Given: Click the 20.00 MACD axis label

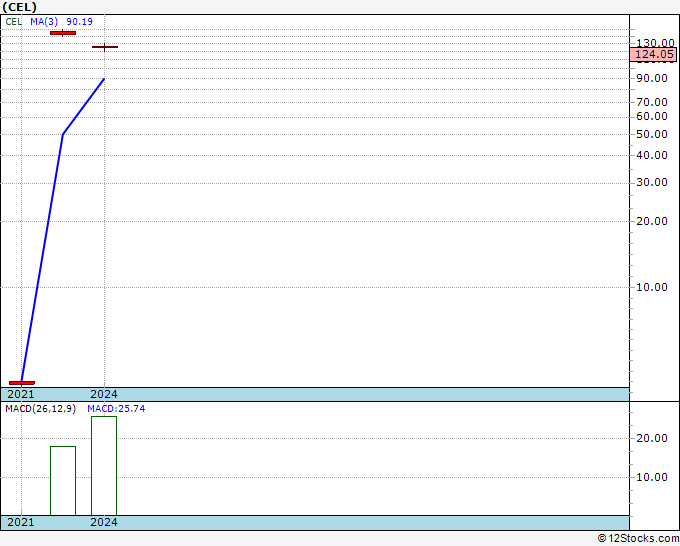Looking at the screenshot, I should point(652,438).
